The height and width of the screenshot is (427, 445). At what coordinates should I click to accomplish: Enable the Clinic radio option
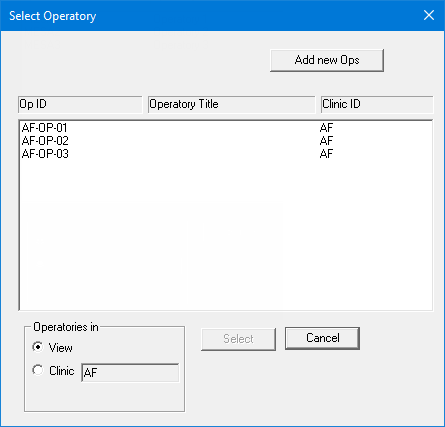pyautogui.click(x=38, y=370)
